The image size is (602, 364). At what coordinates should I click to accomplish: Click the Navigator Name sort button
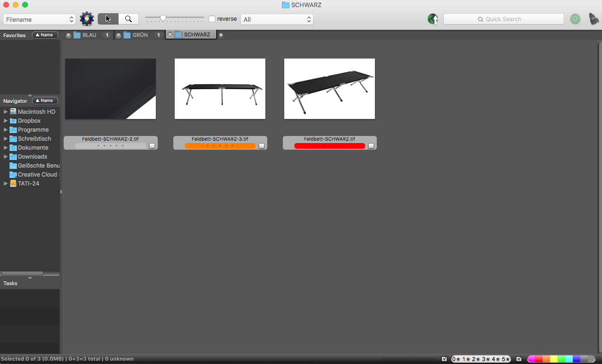pyautogui.click(x=45, y=101)
